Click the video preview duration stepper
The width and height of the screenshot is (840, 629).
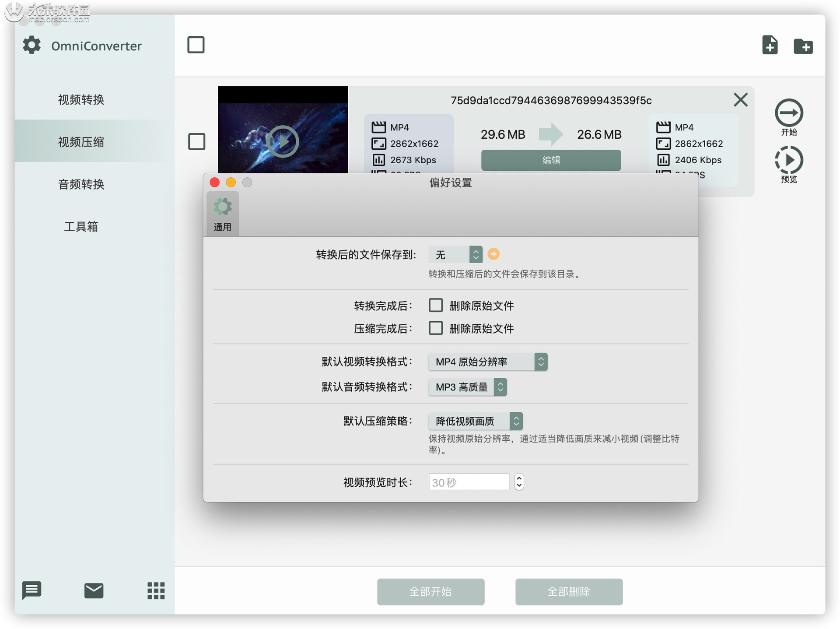pyautogui.click(x=518, y=482)
